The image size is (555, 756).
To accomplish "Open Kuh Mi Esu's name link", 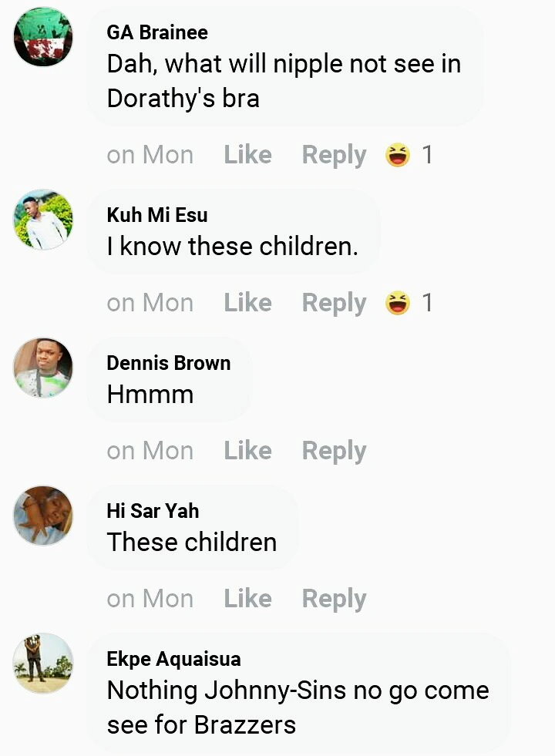I will tap(157, 214).
